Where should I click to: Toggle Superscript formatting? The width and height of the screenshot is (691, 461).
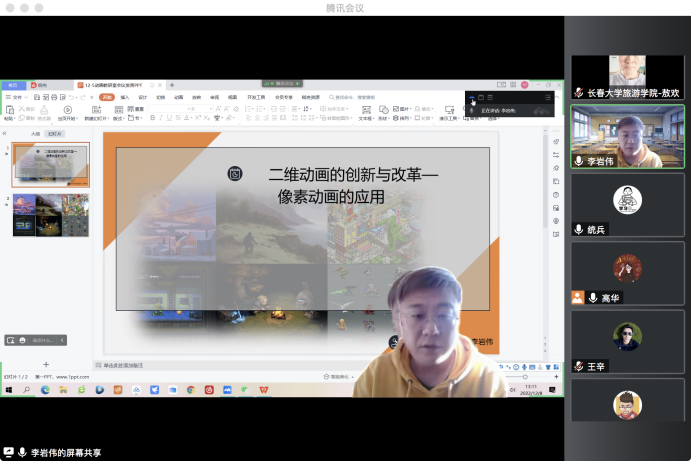(x=198, y=118)
